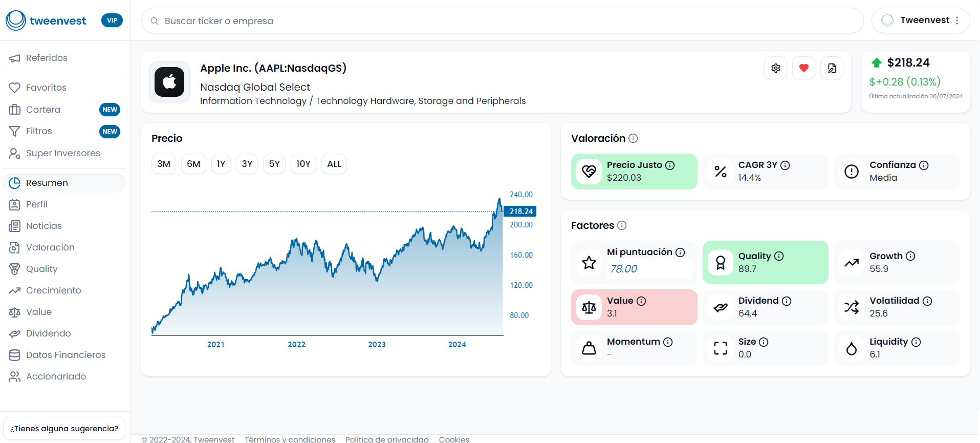Show ALL price history in chart

(x=334, y=164)
